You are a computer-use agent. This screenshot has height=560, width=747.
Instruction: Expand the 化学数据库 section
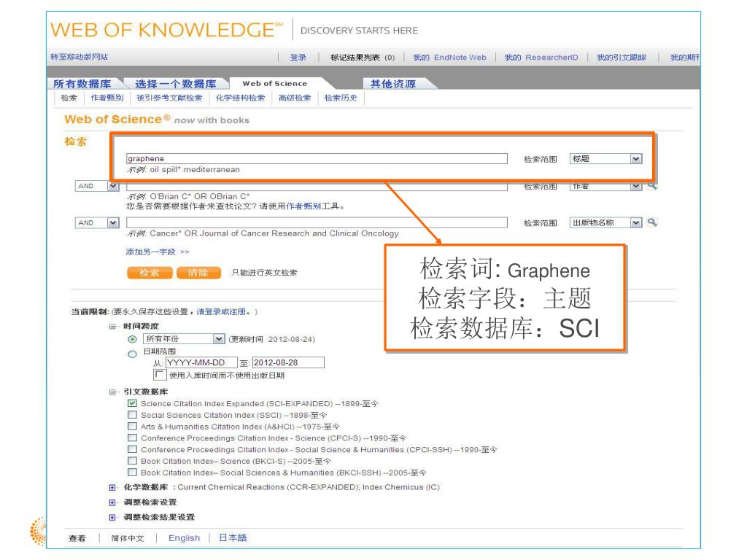point(112,487)
